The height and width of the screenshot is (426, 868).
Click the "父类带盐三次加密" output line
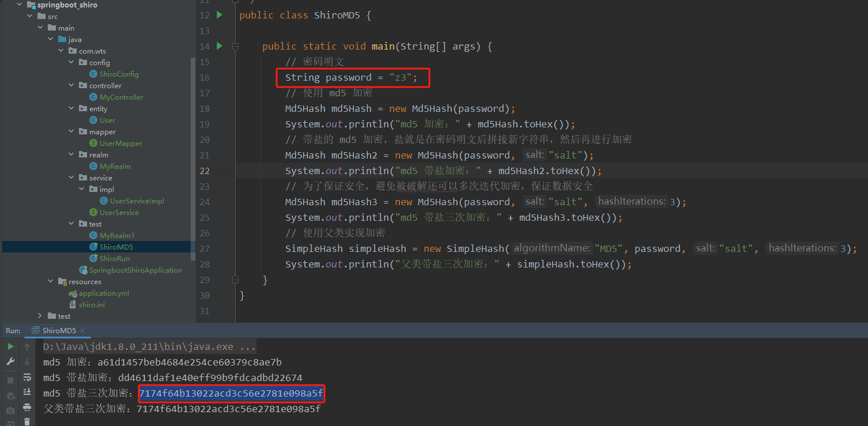point(182,409)
